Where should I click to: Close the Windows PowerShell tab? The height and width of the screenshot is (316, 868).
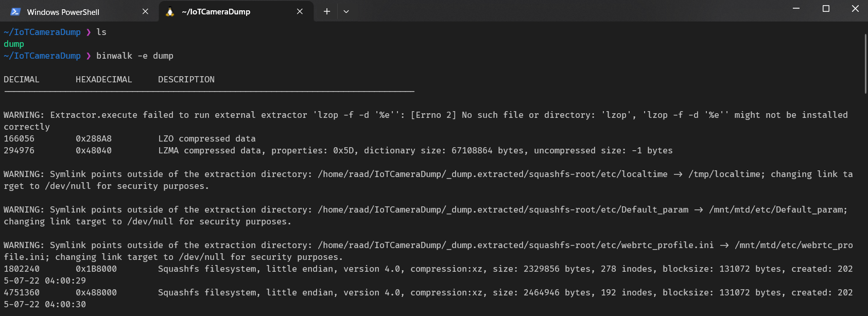[x=145, y=11]
